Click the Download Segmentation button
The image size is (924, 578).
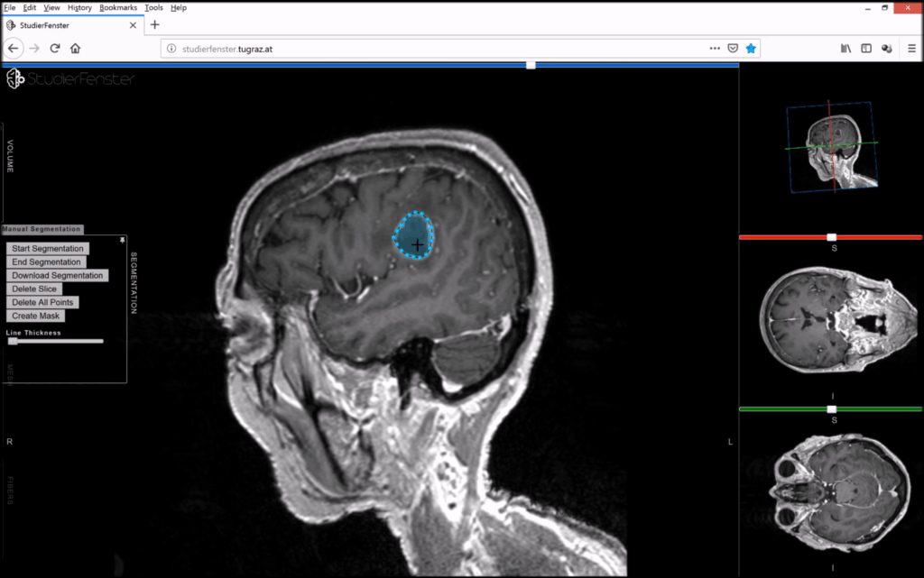click(x=58, y=275)
